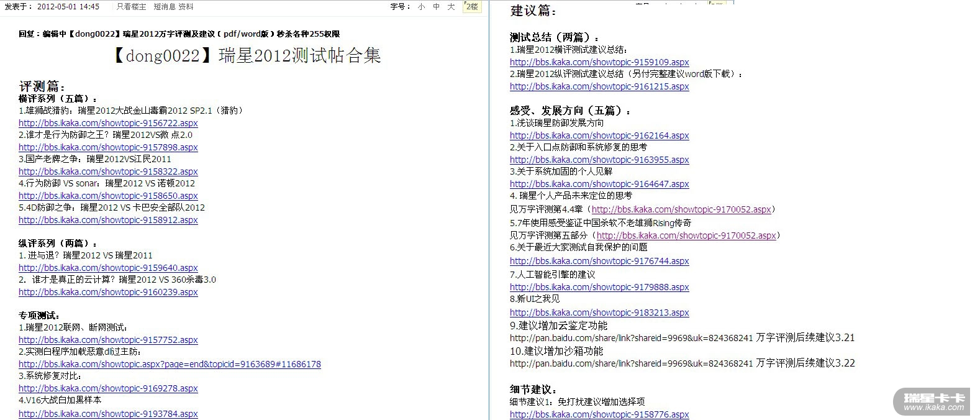
Task: Click the line 2.关于入口点防御和系统修复的思考
Action: [579, 147]
